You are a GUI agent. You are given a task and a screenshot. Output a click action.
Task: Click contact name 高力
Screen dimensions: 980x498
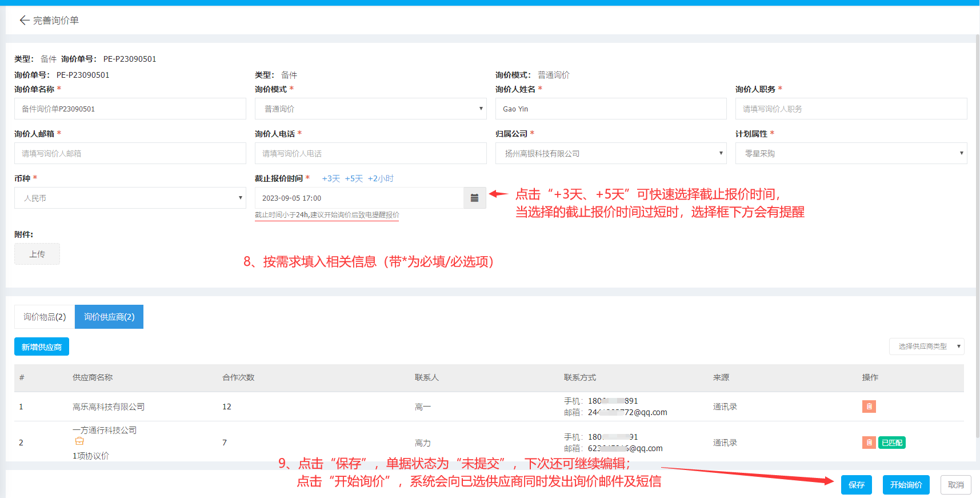click(423, 443)
